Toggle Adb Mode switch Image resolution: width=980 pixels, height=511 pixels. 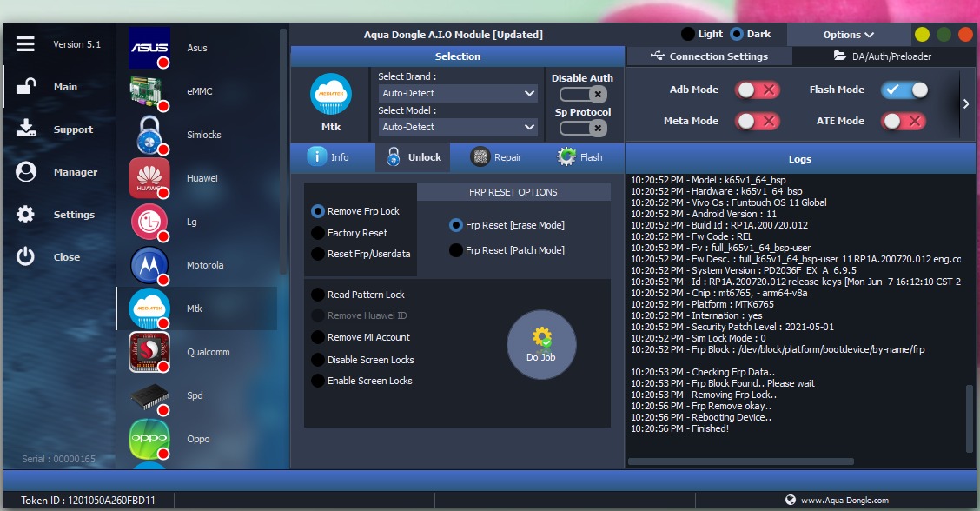coord(756,90)
